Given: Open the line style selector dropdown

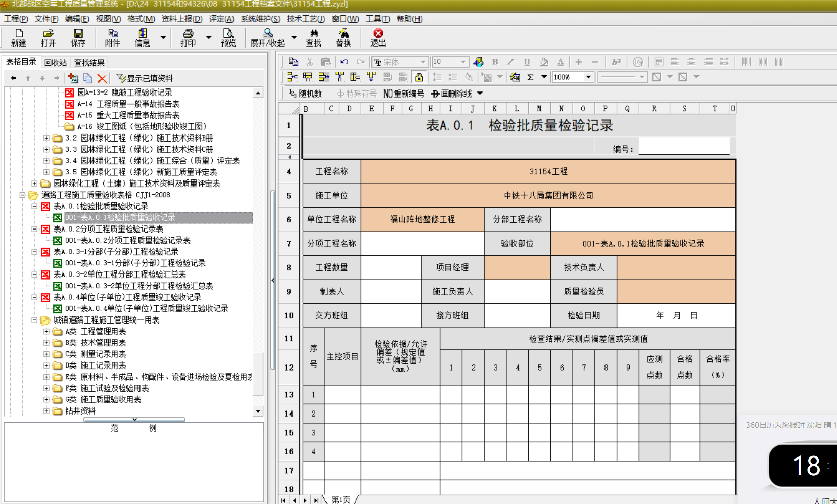Looking at the screenshot, I should [642, 77].
